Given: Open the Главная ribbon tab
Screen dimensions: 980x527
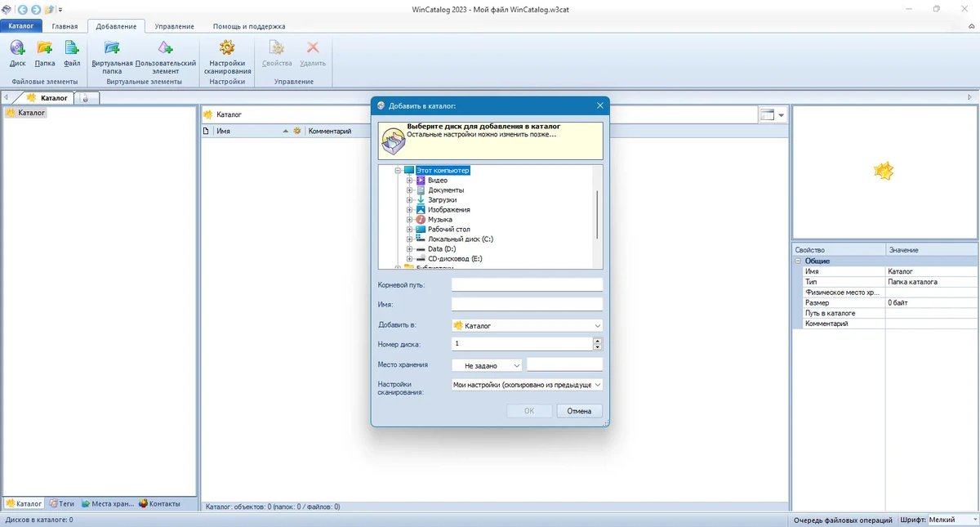Looking at the screenshot, I should tap(65, 26).
